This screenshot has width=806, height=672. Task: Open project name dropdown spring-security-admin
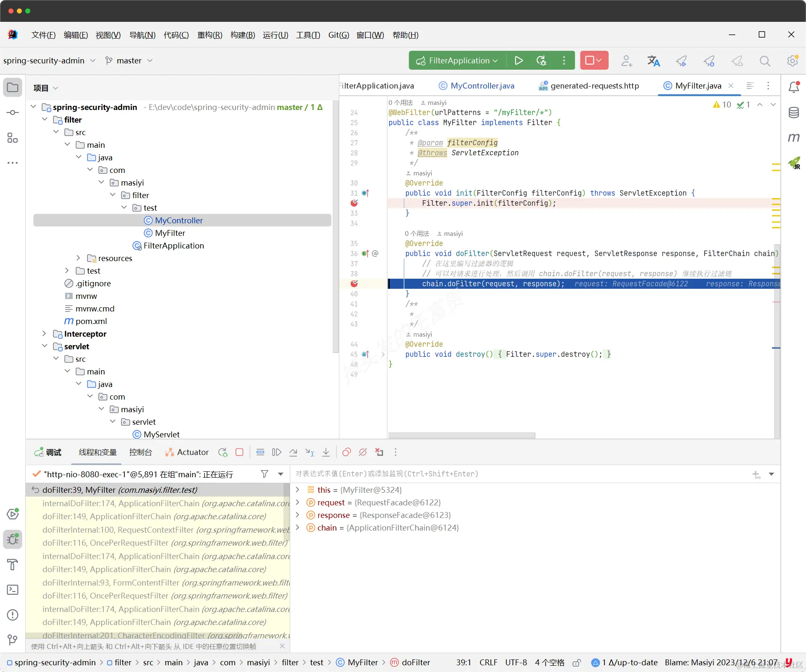[50, 60]
